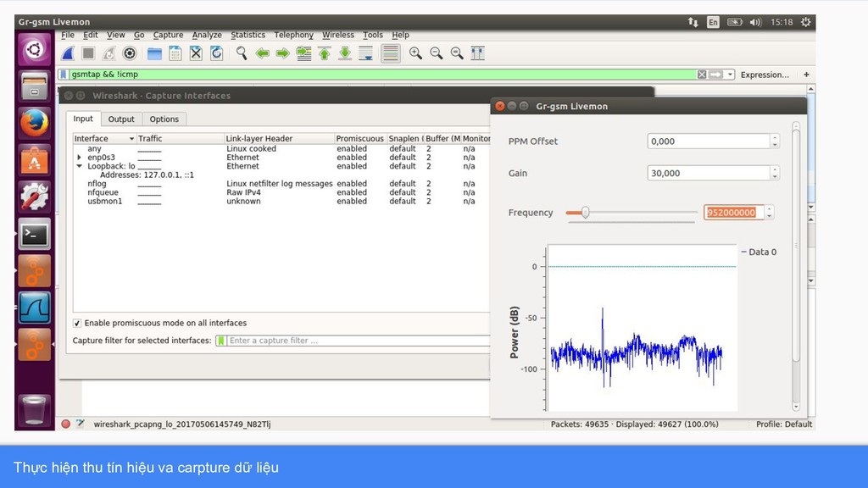Screen dimensions: 868x488
Task: Sort by the Interface column header
Action: (104, 138)
